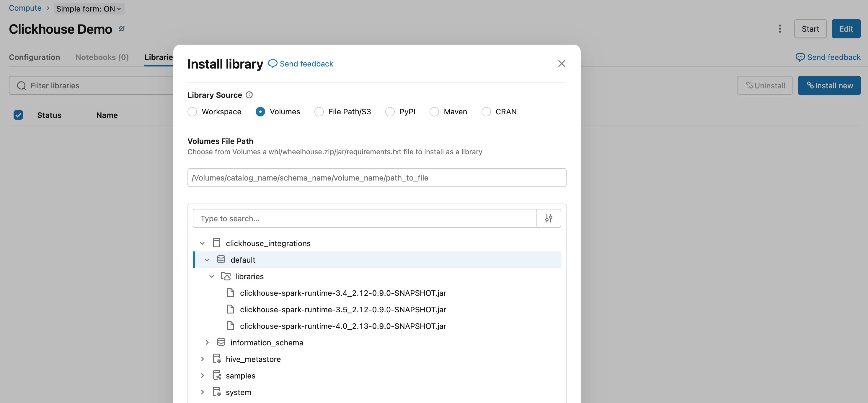Click the folder icon beside libraries

[x=226, y=276]
